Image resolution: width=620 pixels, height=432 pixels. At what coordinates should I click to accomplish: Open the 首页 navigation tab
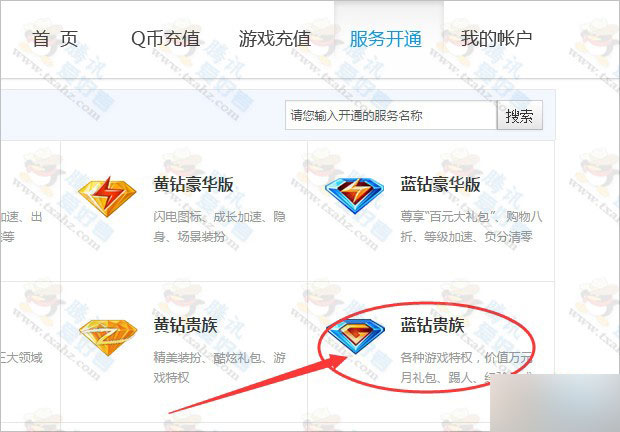(x=55, y=39)
